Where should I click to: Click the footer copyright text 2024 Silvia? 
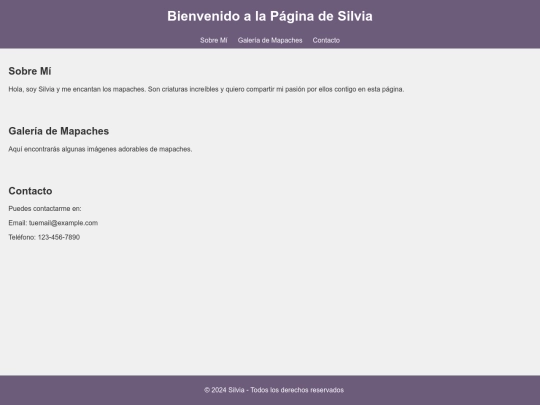pyautogui.click(x=274, y=390)
